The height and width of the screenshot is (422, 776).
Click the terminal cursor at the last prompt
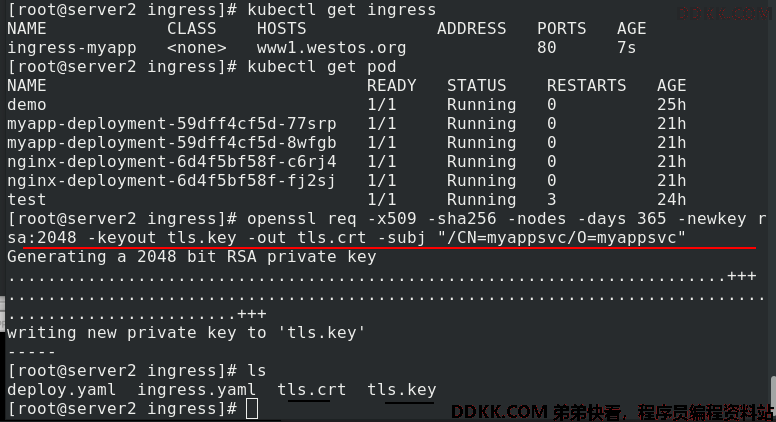click(252, 409)
